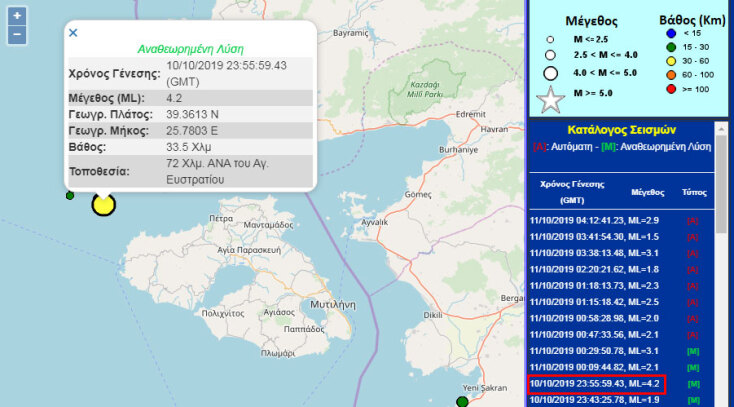
Task: Click the Bayramiç label on the map
Action: tap(351, 33)
